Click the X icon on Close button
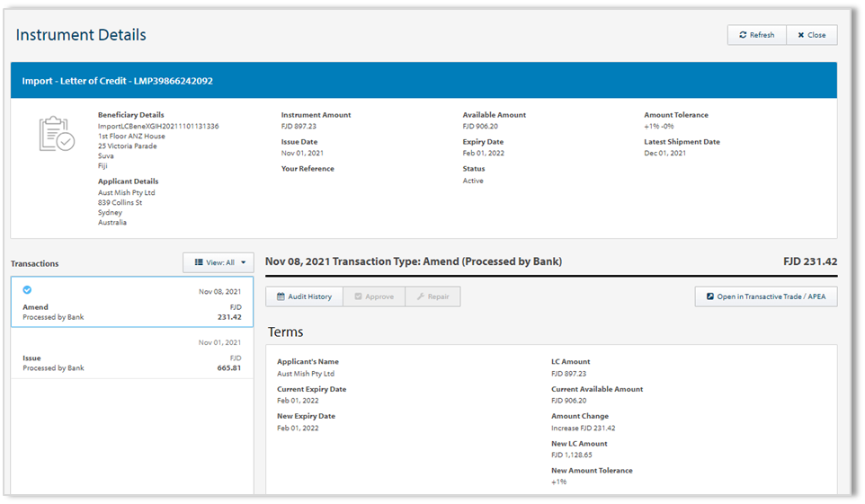Image resolution: width=865 pixels, height=504 pixels. 800,35
